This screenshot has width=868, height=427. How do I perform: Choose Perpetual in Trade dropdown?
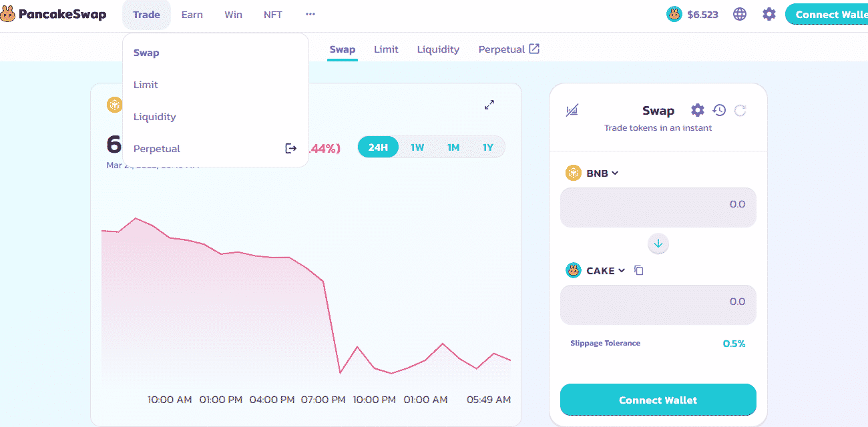point(216,149)
